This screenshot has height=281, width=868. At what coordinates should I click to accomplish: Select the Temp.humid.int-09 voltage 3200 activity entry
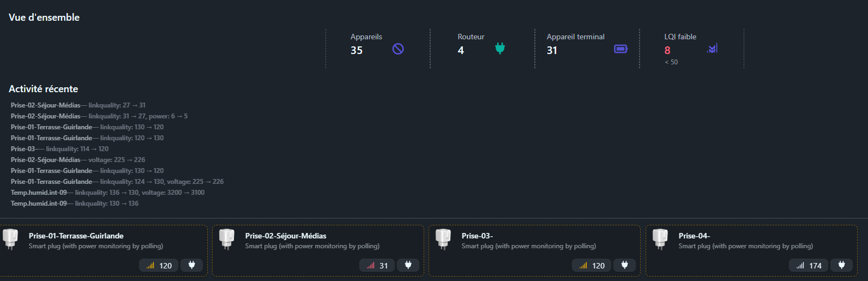(x=107, y=193)
